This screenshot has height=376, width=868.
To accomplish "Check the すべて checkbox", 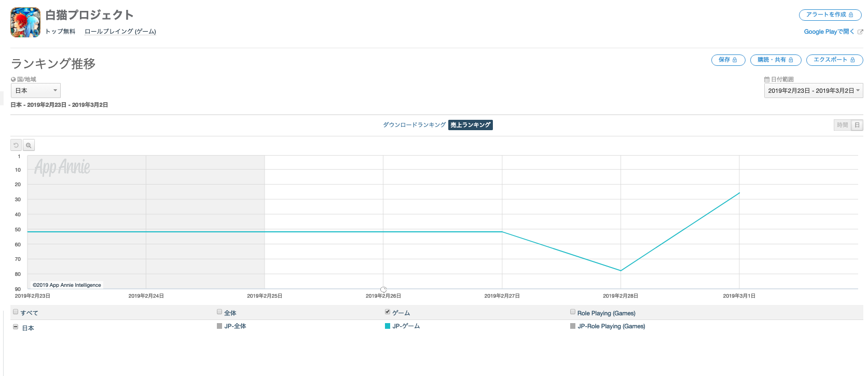I will (x=16, y=312).
